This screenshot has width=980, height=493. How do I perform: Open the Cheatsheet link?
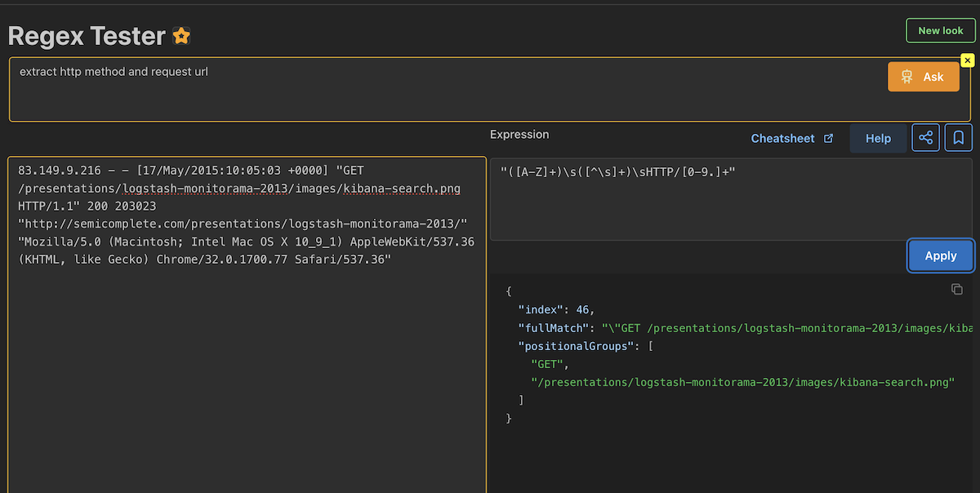pos(782,139)
